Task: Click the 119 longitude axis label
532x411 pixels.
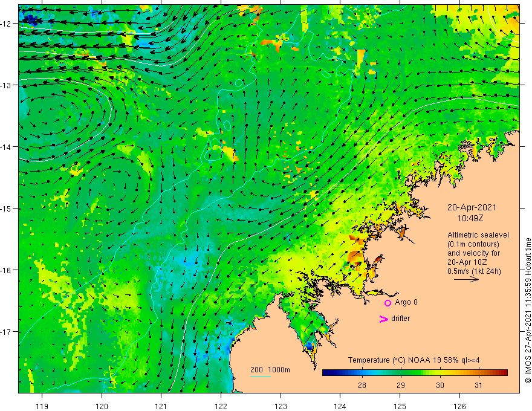Action: click(x=42, y=406)
